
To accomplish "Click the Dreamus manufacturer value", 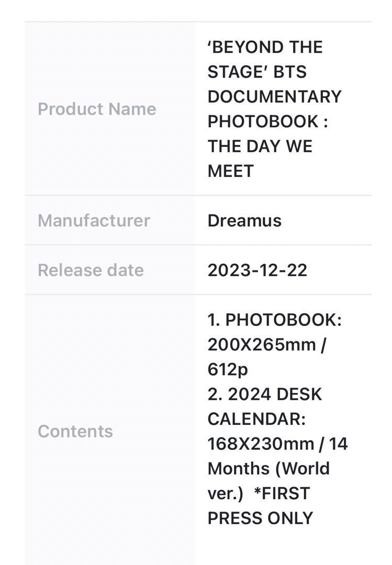I will coord(244,221).
